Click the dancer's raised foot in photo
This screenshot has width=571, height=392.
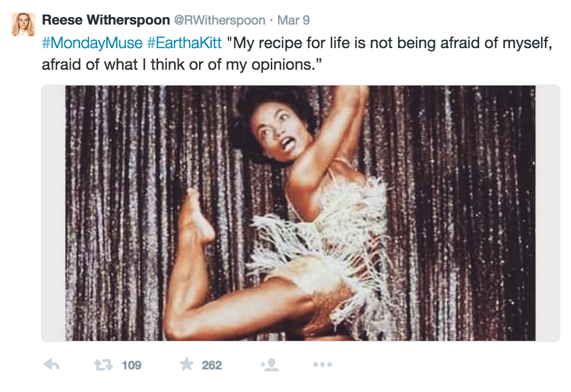pyautogui.click(x=196, y=215)
